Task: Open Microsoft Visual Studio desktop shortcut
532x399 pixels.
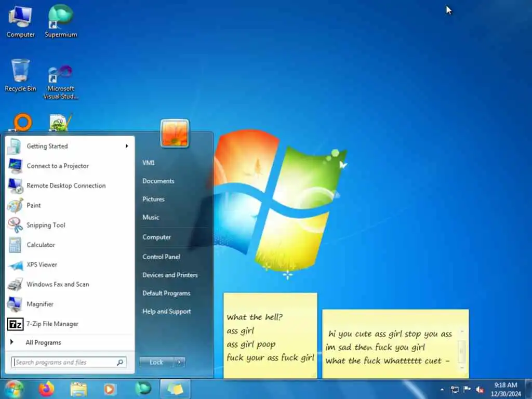Action: [61, 82]
